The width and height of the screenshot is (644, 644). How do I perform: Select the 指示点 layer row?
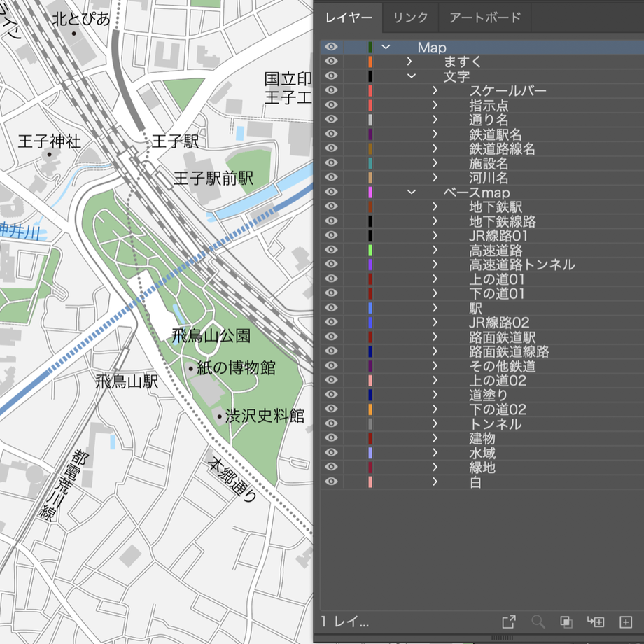point(482,105)
